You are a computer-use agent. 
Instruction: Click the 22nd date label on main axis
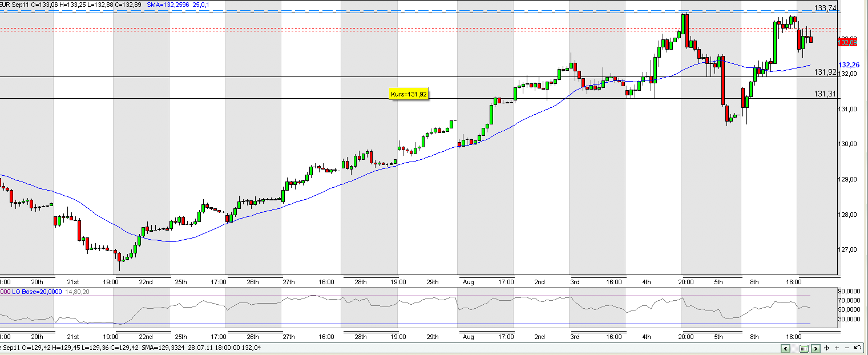(x=146, y=282)
